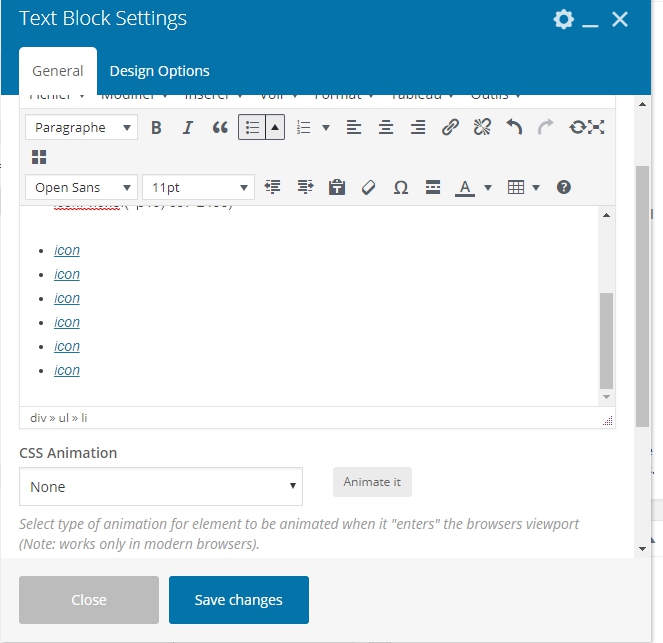Open text color palette dropdown arrow
This screenshot has height=643, width=663.
(x=488, y=187)
